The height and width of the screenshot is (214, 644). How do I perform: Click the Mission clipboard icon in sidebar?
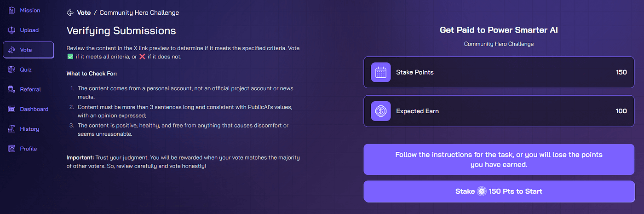pyautogui.click(x=11, y=10)
